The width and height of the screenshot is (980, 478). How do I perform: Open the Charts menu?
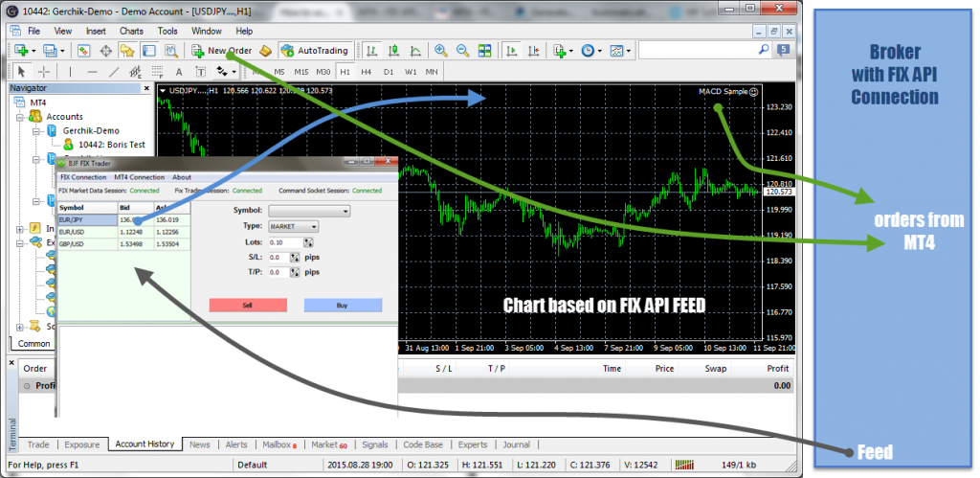pos(131,31)
